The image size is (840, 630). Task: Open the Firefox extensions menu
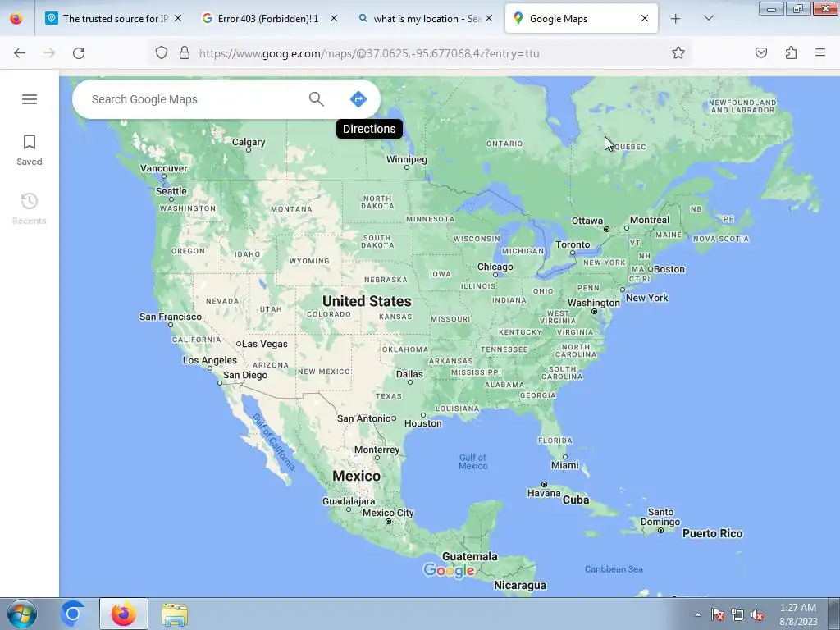[x=792, y=52]
